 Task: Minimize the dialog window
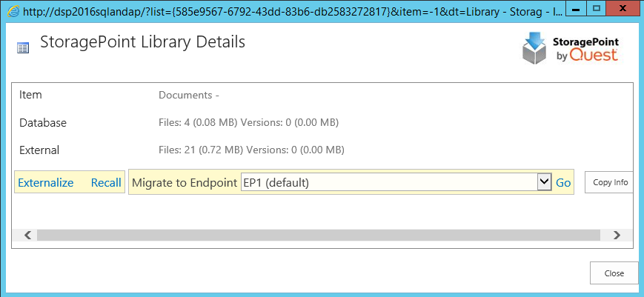[566, 12]
